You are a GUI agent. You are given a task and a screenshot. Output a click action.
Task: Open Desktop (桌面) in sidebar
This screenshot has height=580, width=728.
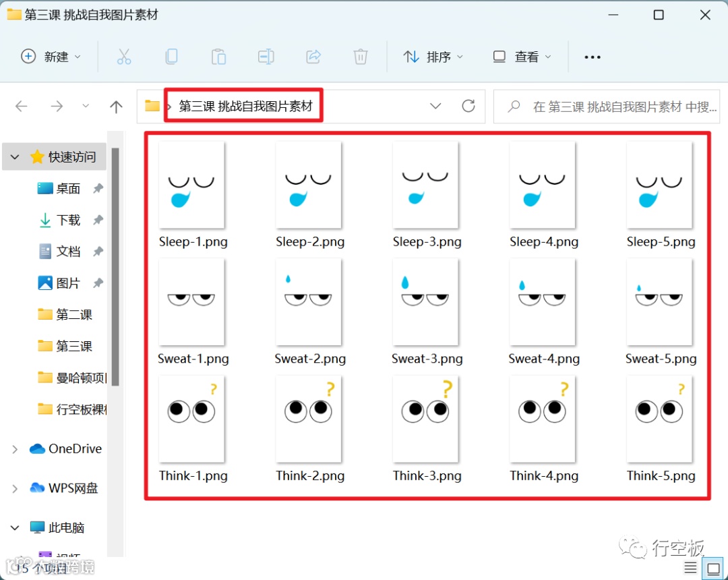tap(59, 189)
